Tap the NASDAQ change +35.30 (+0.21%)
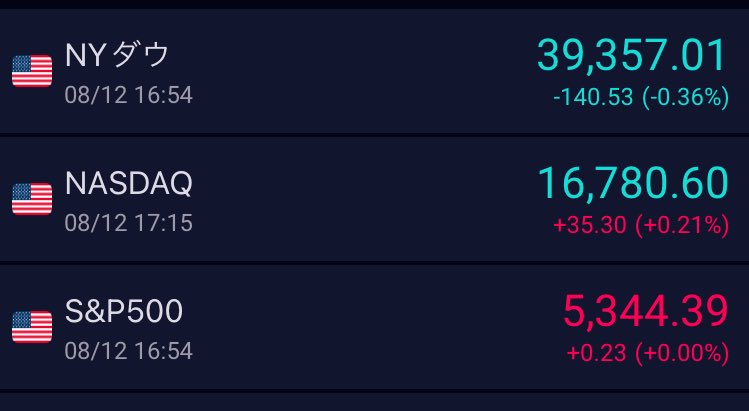749x411 pixels. [641, 225]
